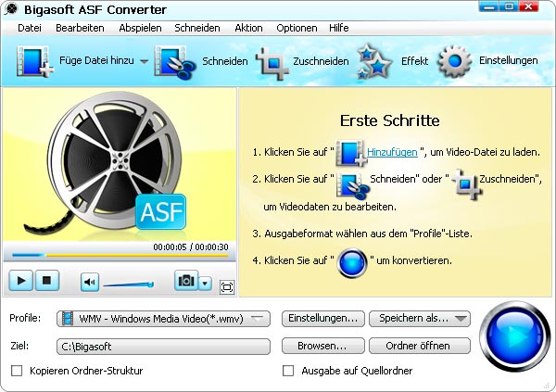
Task: Select the Zuschneiden crop tool icon
Action: [x=272, y=63]
